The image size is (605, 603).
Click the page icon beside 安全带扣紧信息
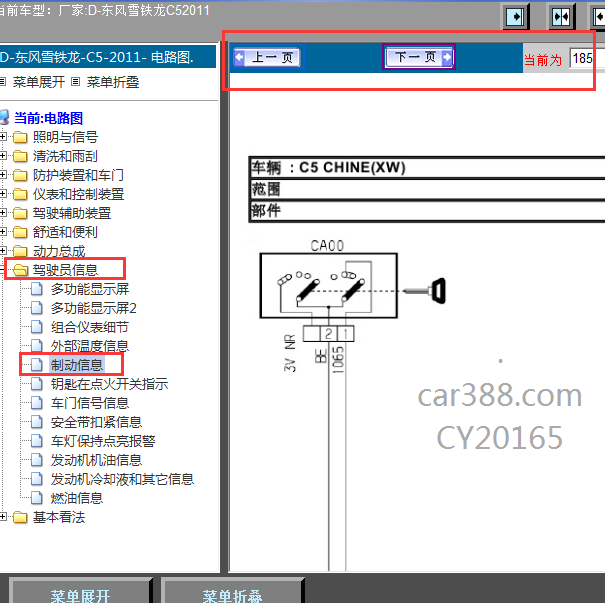pos(37,422)
